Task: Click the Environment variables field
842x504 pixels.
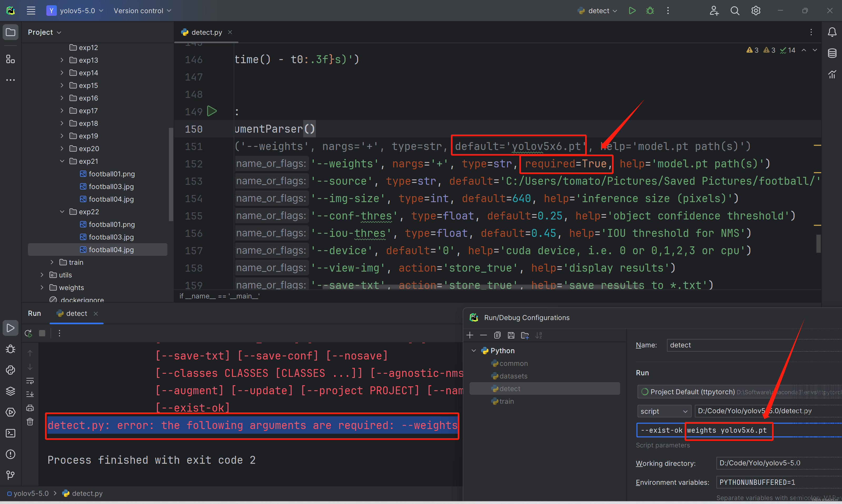Action: tap(779, 482)
